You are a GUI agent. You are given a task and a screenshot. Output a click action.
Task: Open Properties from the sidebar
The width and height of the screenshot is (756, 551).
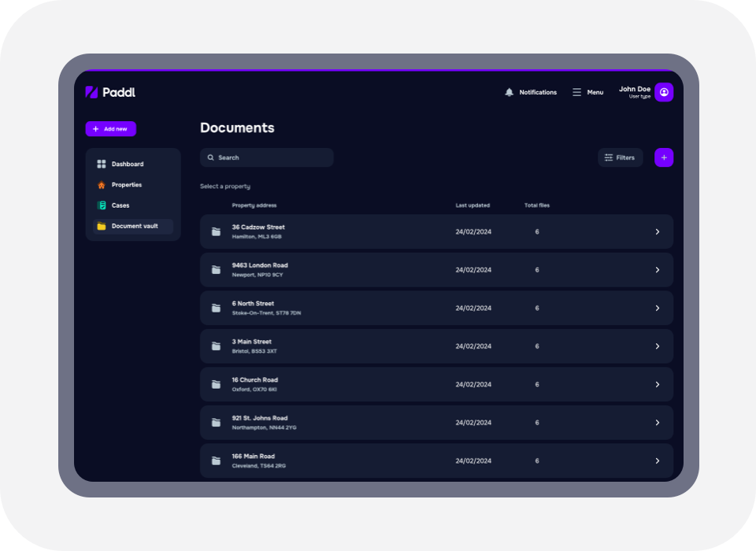tap(126, 185)
